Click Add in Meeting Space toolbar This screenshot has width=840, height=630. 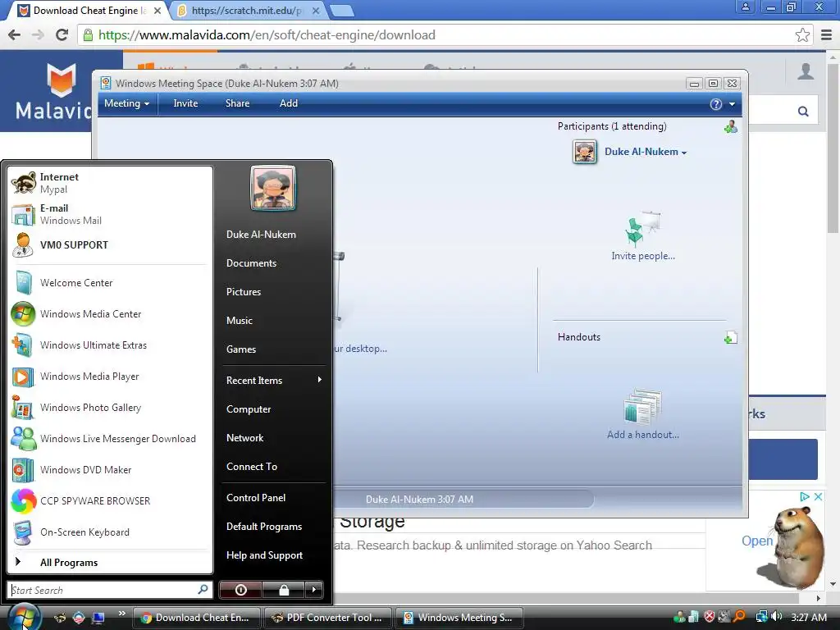click(288, 103)
